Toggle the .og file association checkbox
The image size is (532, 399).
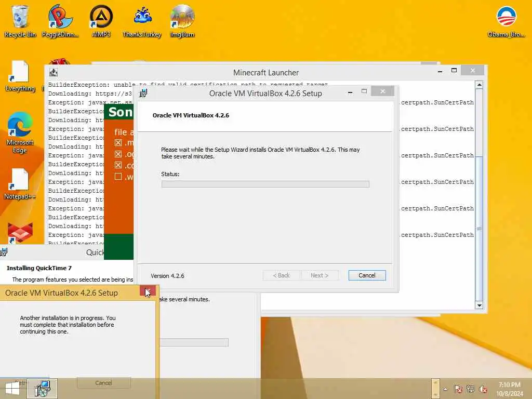click(x=118, y=154)
